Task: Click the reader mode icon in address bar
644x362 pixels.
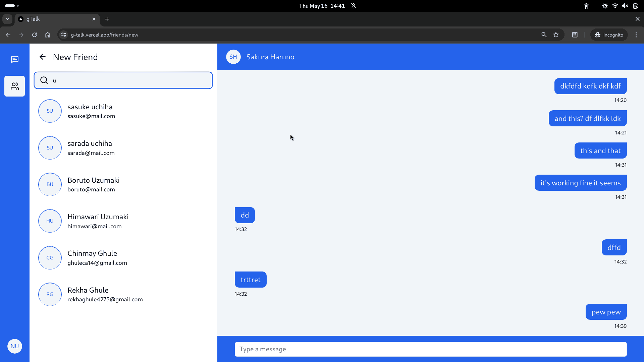Action: point(575,35)
